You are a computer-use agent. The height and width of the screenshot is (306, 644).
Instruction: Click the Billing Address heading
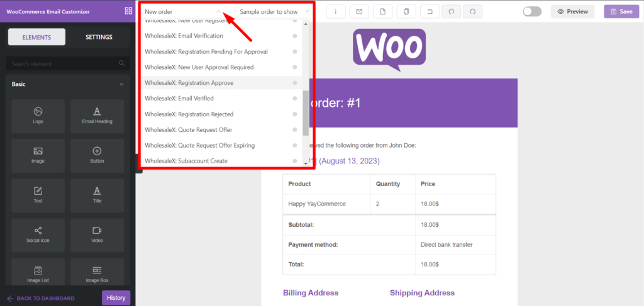coord(311,293)
